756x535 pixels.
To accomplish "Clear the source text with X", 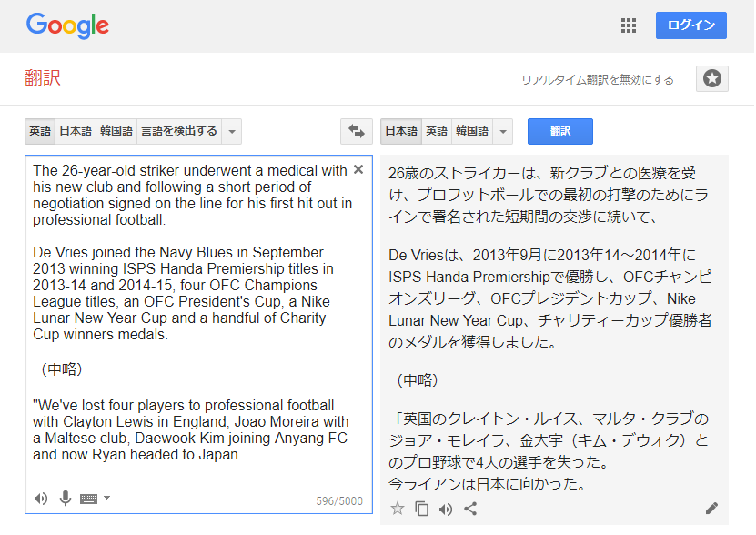I will (358, 169).
